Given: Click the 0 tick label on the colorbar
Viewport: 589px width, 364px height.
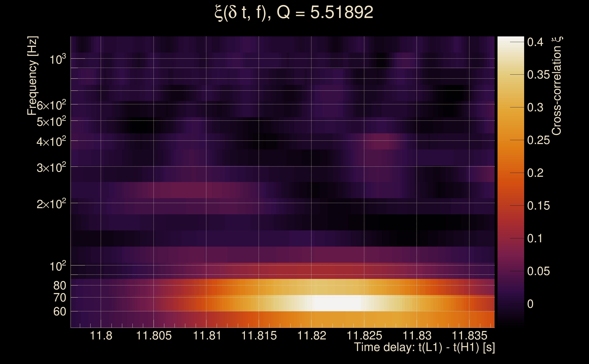Looking at the screenshot, I should [x=530, y=304].
